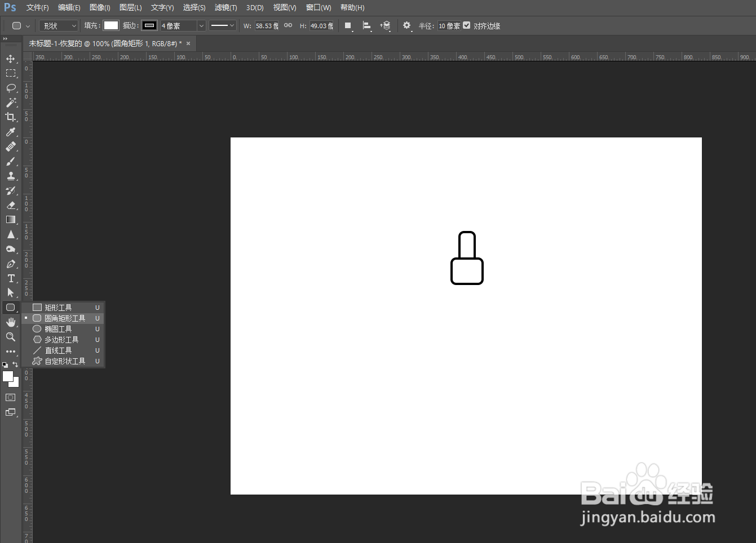Viewport: 756px width, 543px height.
Task: Select the History Brush tool
Action: pos(11,190)
